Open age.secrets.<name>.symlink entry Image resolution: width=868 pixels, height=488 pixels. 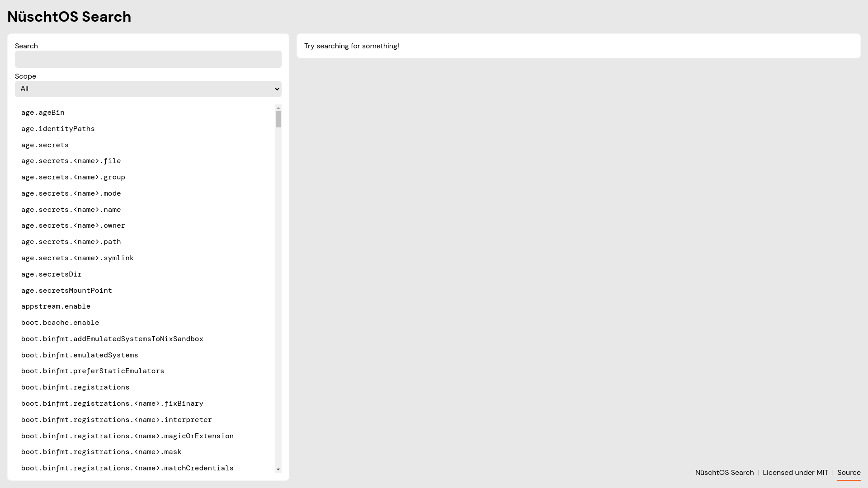click(x=145, y=258)
